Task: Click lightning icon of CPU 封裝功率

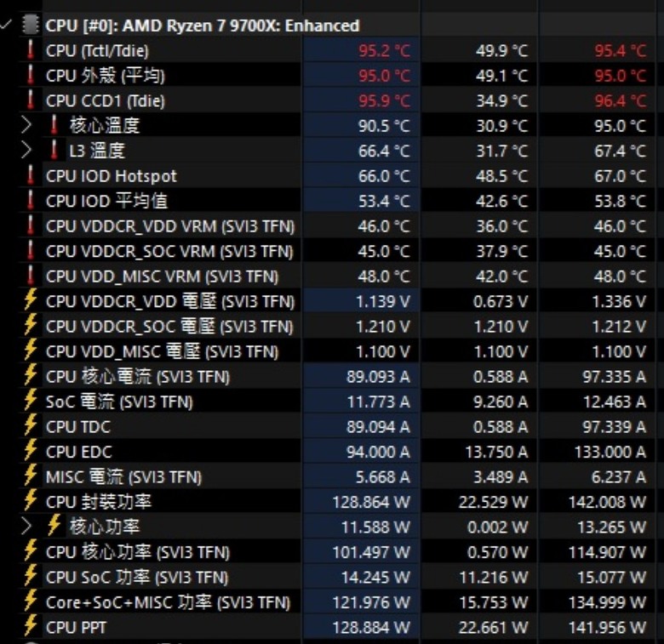Action: point(30,500)
